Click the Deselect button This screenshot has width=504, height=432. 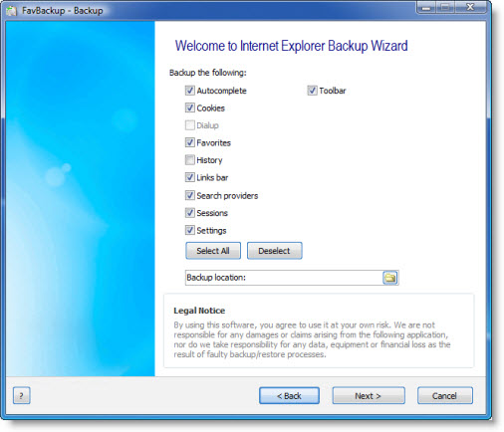274,251
